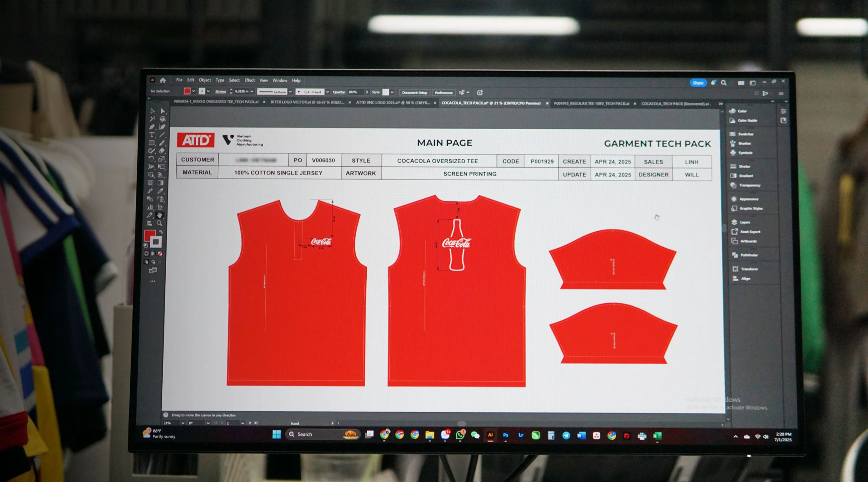Select the Column Graph tool

pyautogui.click(x=150, y=207)
